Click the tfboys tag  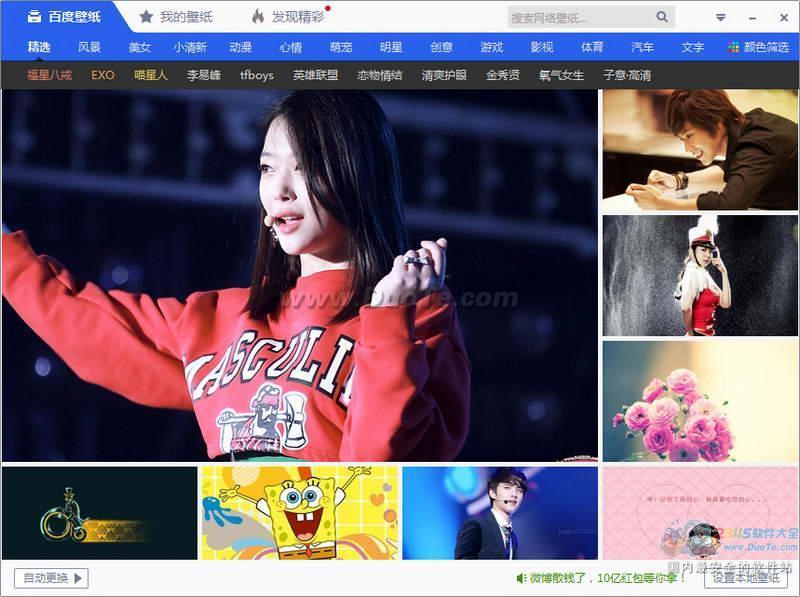click(x=257, y=75)
